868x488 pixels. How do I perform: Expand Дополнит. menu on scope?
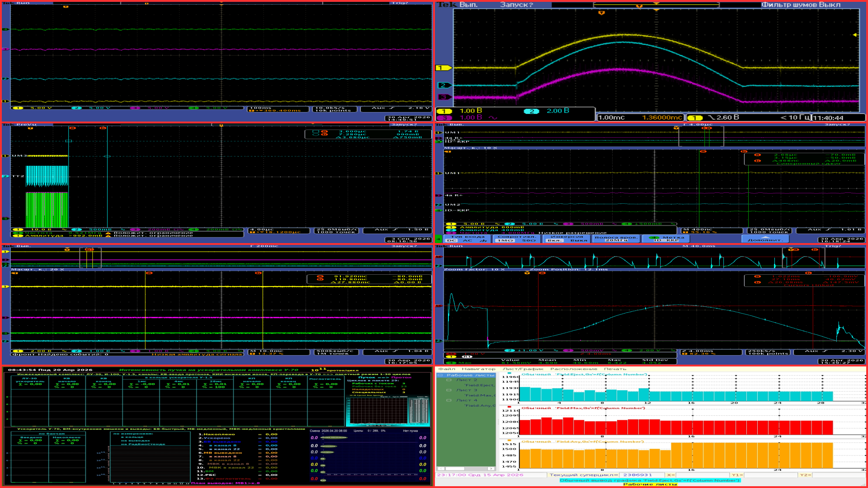coord(765,239)
